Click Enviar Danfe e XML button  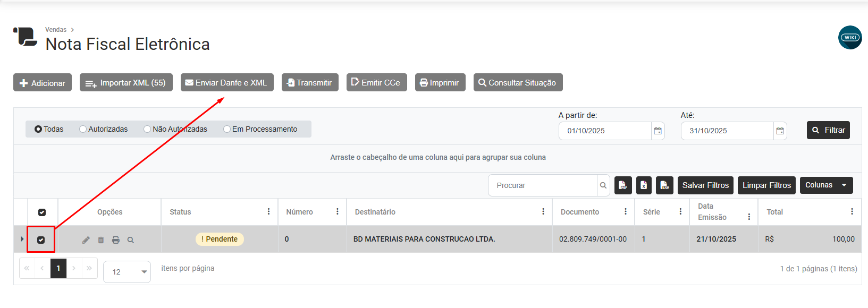pyautogui.click(x=227, y=82)
